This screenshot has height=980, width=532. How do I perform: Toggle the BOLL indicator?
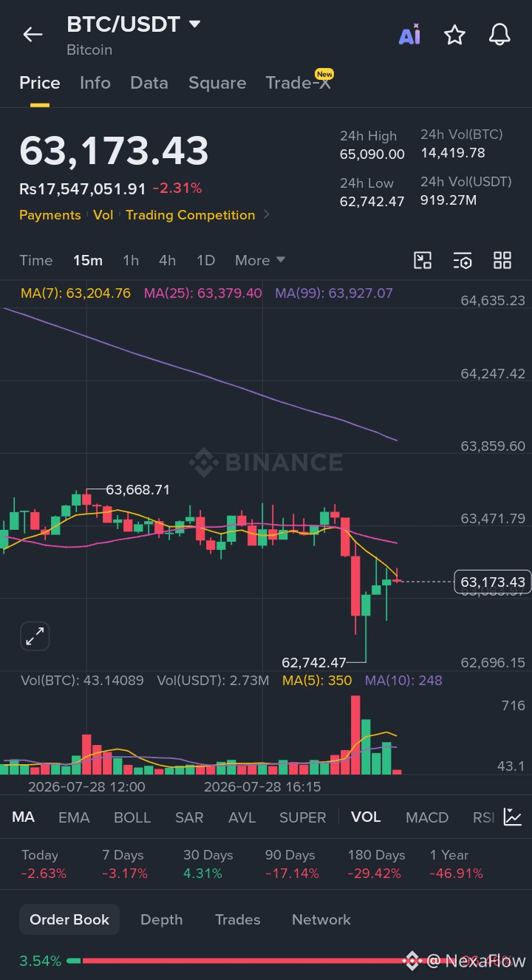coord(132,817)
